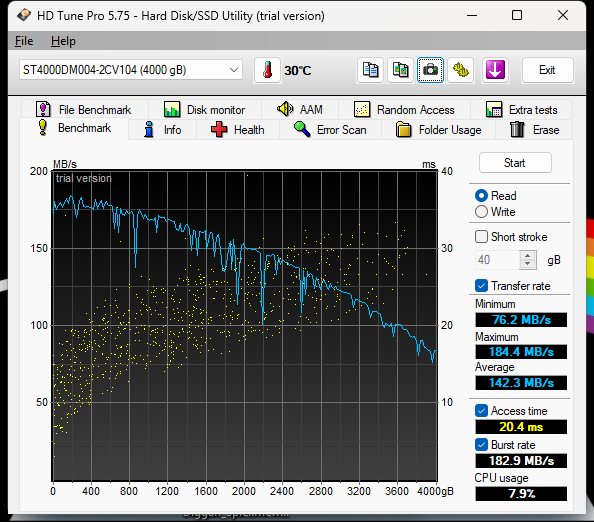Open Error Scan magnifier tab
Viewport: 594px width, 522px height.
click(x=330, y=130)
